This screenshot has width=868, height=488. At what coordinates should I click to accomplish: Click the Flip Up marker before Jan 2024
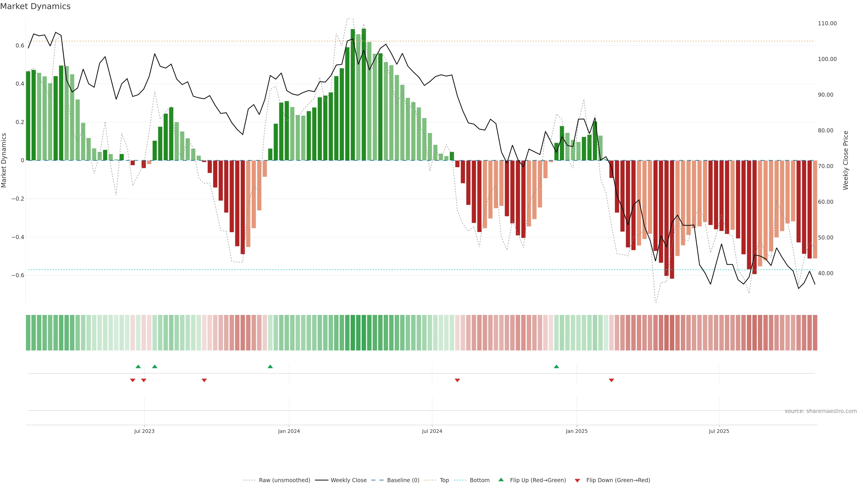(270, 366)
